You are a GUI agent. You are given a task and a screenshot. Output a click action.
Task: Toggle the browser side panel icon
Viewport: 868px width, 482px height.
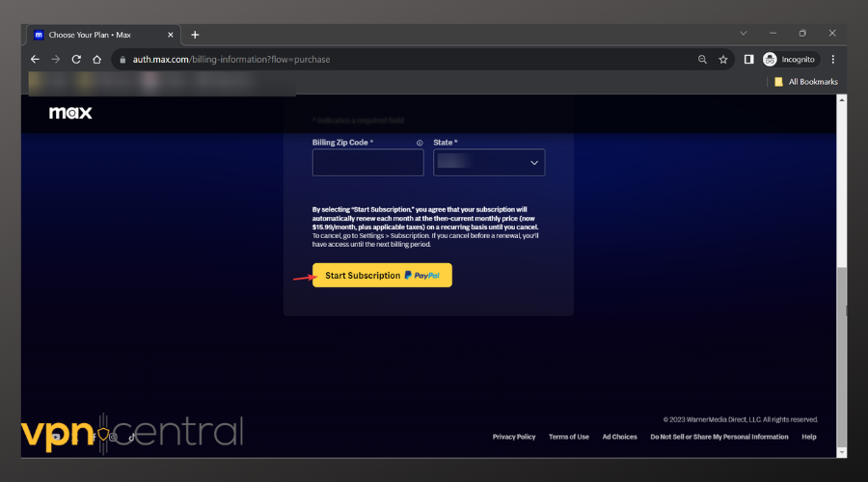click(748, 59)
